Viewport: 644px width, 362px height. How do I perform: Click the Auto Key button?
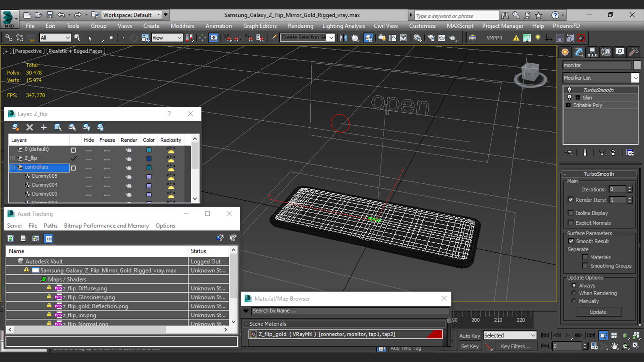(469, 336)
